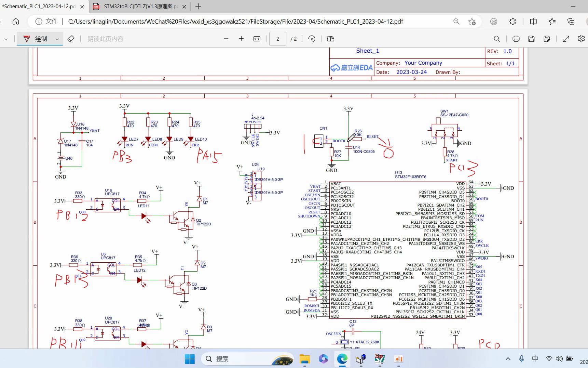Screen dimensions: 588x368
Task: Click the page number input field
Action: click(277, 39)
